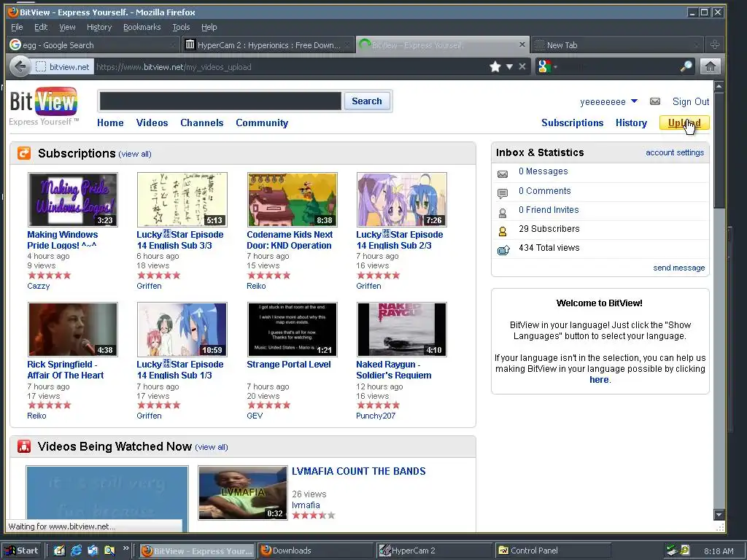
Task: Click view all next to Videos Being Watched Now
Action: [212, 447]
